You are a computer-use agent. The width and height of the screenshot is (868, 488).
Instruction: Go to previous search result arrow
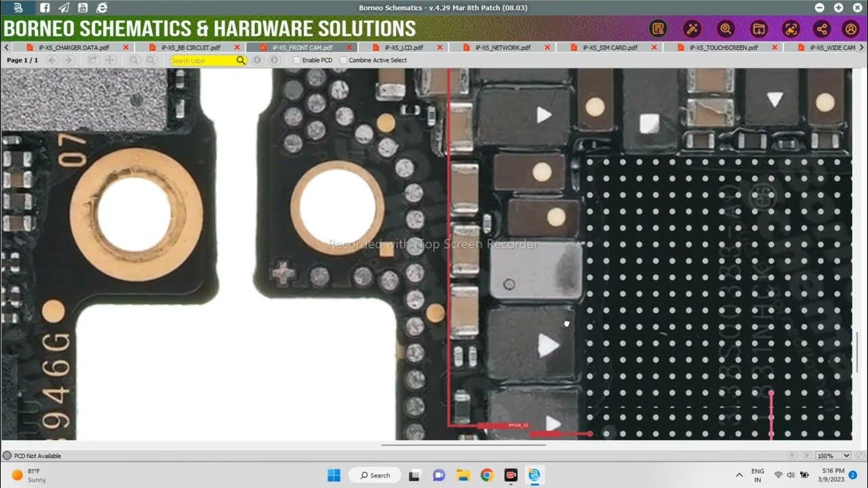[x=258, y=60]
